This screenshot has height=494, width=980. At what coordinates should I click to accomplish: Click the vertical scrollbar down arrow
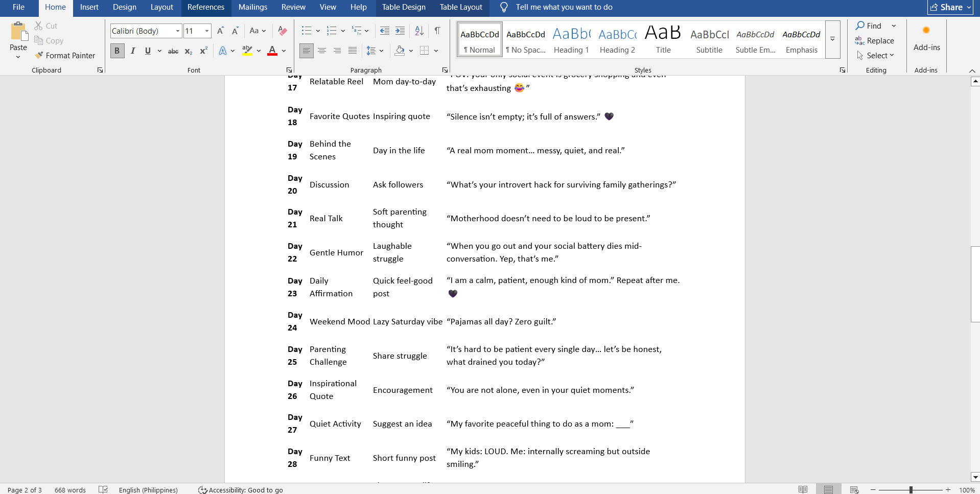(x=975, y=477)
